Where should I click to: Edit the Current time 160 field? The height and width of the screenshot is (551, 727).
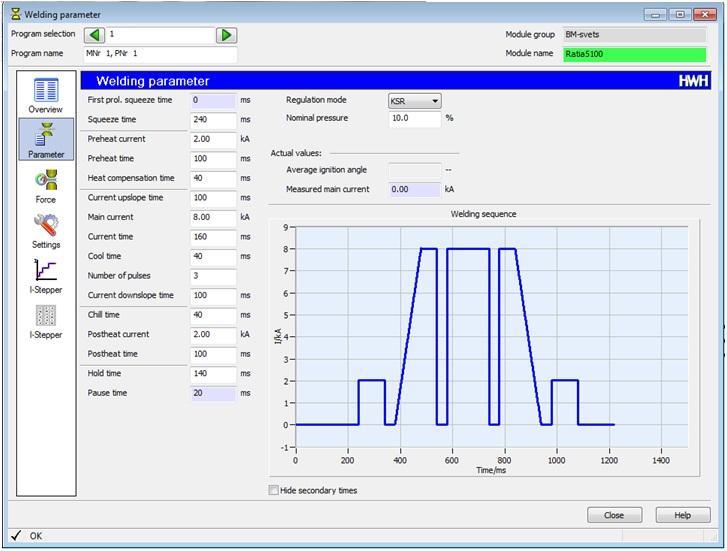213,237
